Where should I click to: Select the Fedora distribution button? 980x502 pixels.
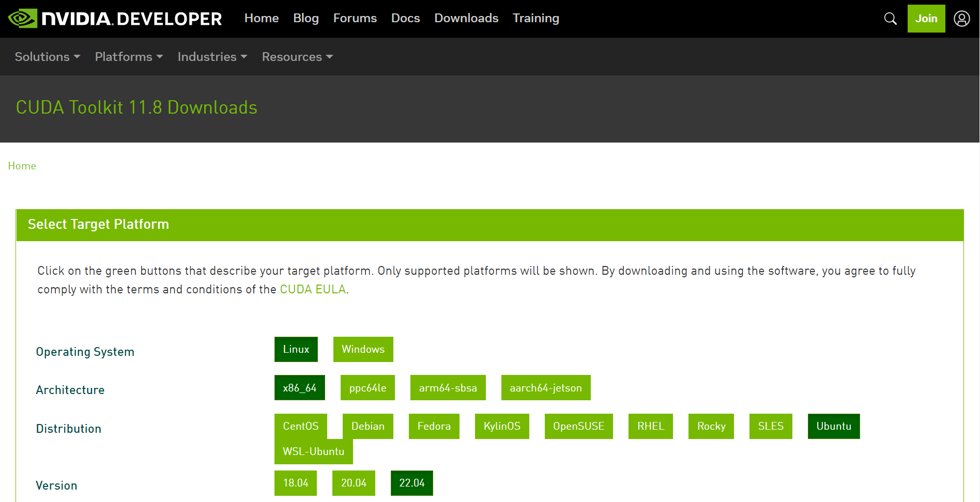click(434, 426)
